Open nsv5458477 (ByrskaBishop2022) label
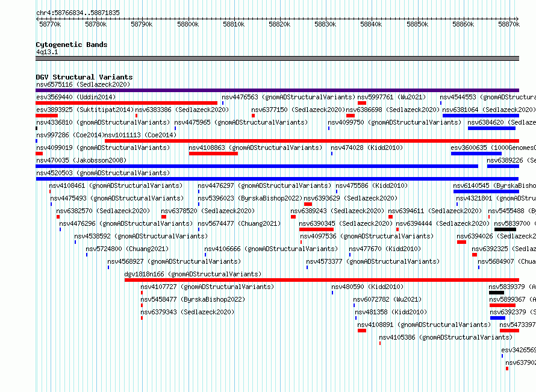This screenshot has width=536, height=392. (x=193, y=299)
